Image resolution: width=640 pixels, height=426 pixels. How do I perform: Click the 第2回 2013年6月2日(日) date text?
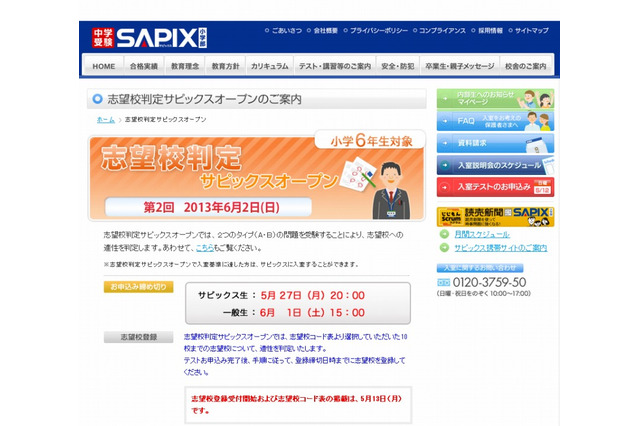[211, 207]
